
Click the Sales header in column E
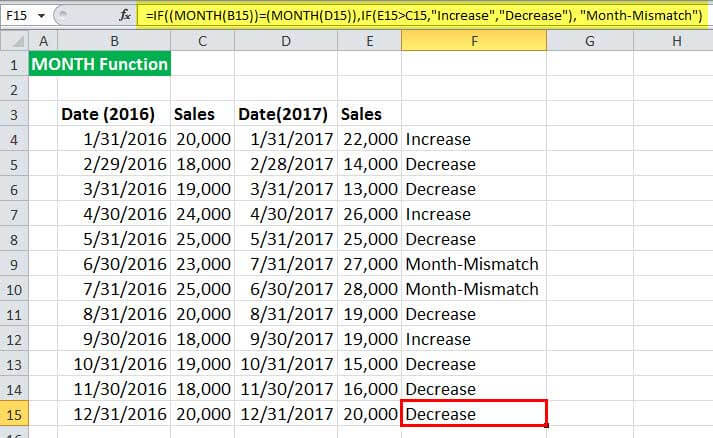(370, 114)
